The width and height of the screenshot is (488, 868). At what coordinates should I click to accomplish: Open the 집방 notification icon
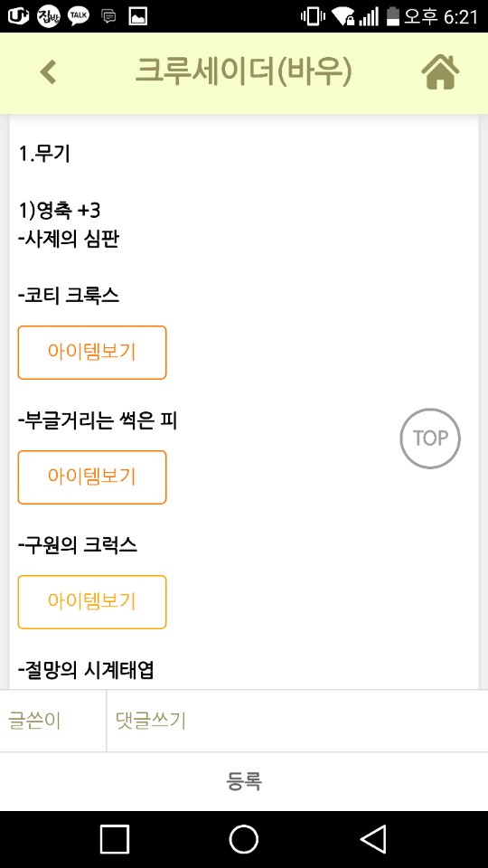48,16
